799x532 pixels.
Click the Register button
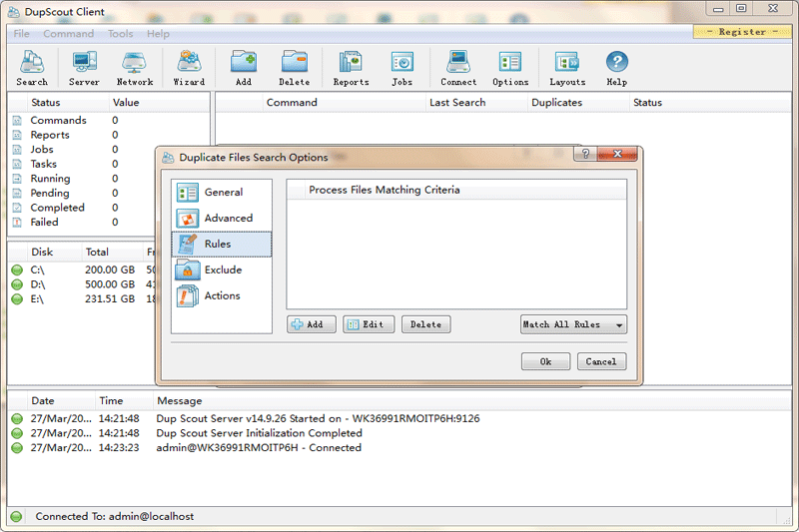[x=742, y=32]
